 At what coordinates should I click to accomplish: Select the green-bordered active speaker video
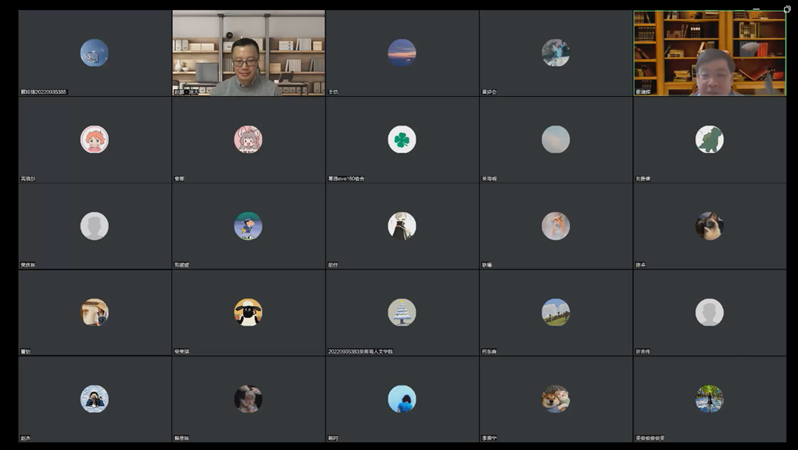[x=709, y=53]
